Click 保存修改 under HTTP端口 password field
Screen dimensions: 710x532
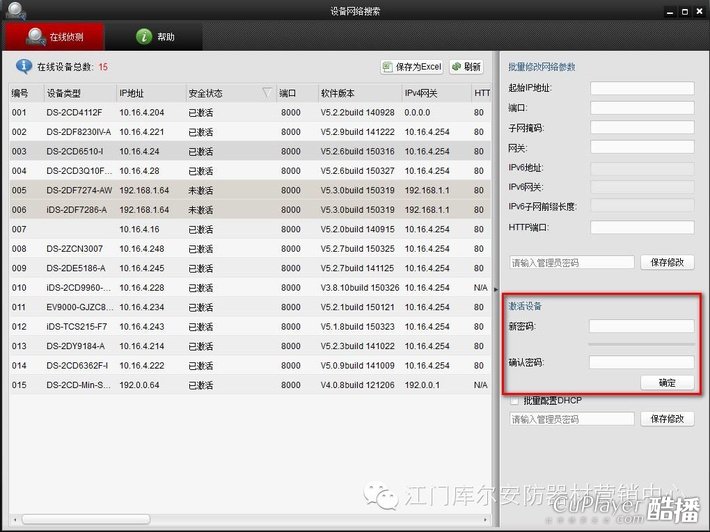pos(667,262)
